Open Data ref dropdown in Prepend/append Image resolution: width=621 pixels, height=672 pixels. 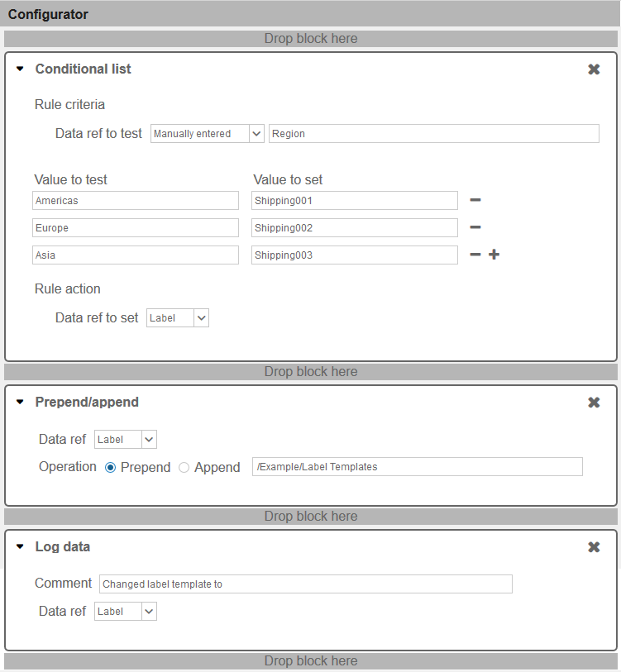point(126,440)
